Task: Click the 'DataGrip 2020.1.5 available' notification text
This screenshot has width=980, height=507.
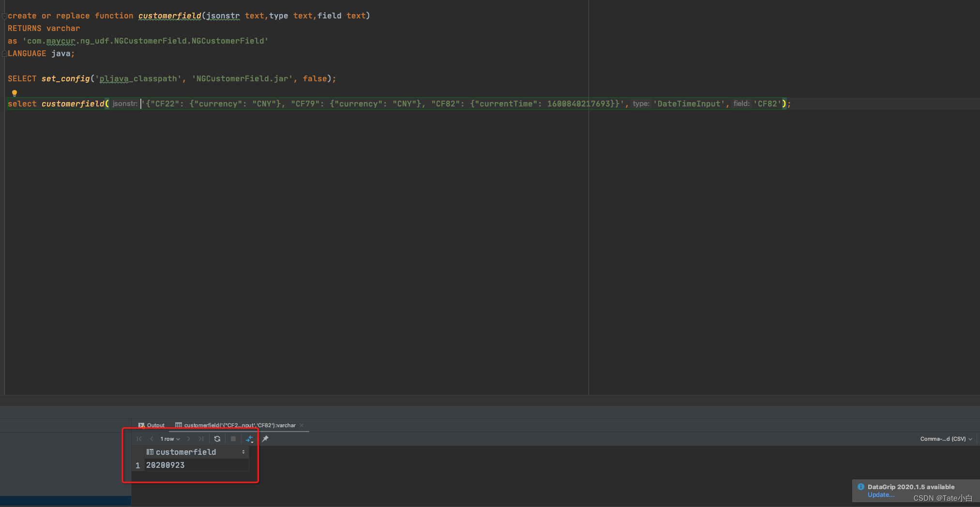Action: [x=911, y=487]
